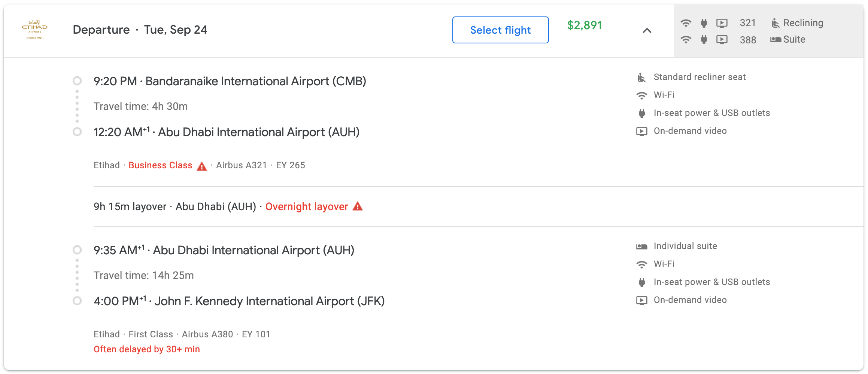Collapse flight details with chevron arrow
The width and height of the screenshot is (868, 374).
tap(647, 31)
